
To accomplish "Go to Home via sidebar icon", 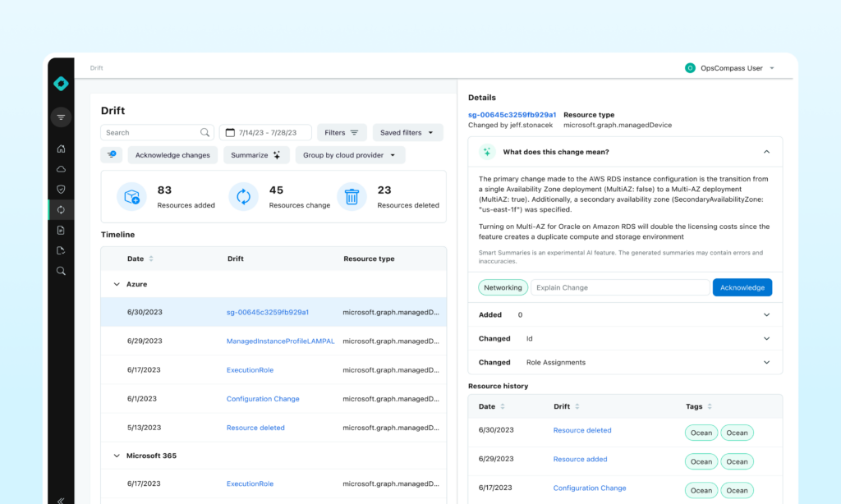I will coord(61,149).
